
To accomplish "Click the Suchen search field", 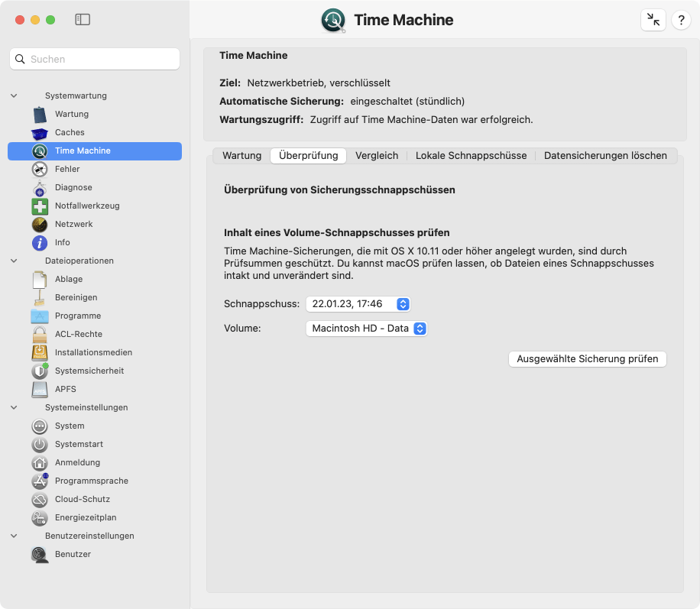I will pyautogui.click(x=95, y=59).
